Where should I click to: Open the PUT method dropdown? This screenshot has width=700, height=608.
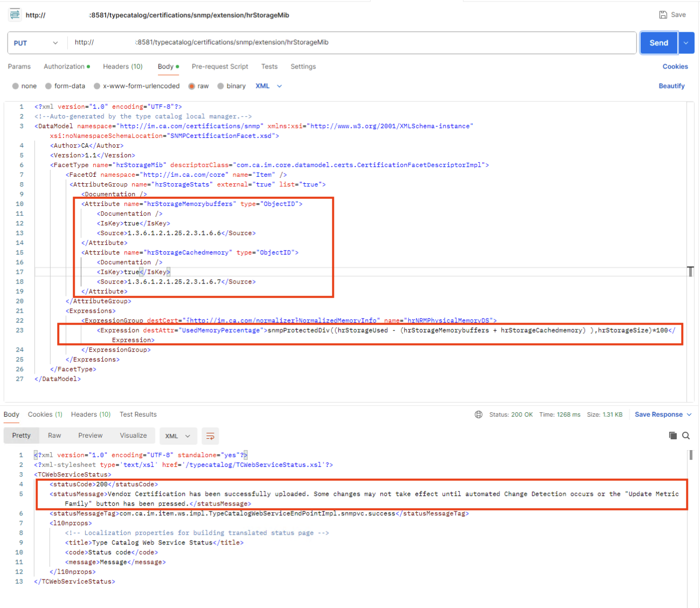click(x=36, y=43)
